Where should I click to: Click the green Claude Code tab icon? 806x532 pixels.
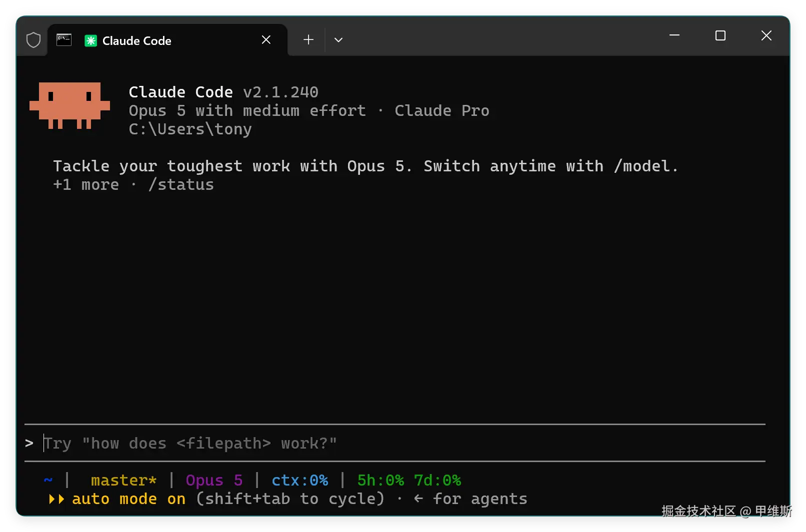pyautogui.click(x=90, y=40)
